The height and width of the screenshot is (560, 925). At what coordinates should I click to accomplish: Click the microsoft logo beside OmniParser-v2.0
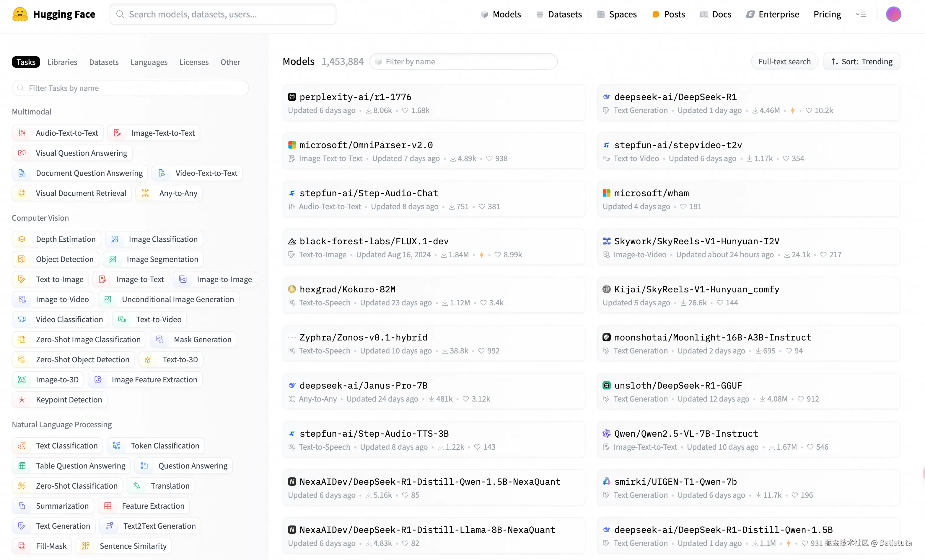pos(292,145)
